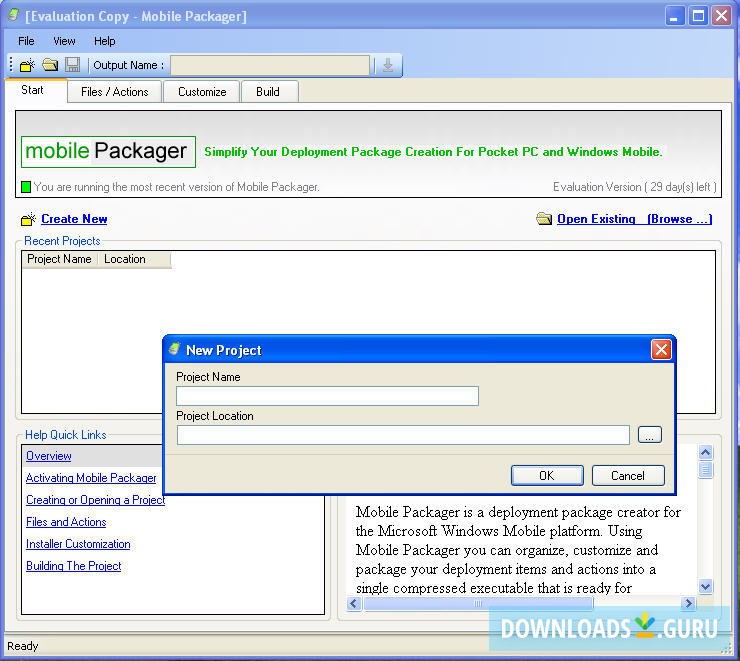Click the Open Project folder toolbar icon
Viewport: 740px width, 661px height.
[x=50, y=65]
